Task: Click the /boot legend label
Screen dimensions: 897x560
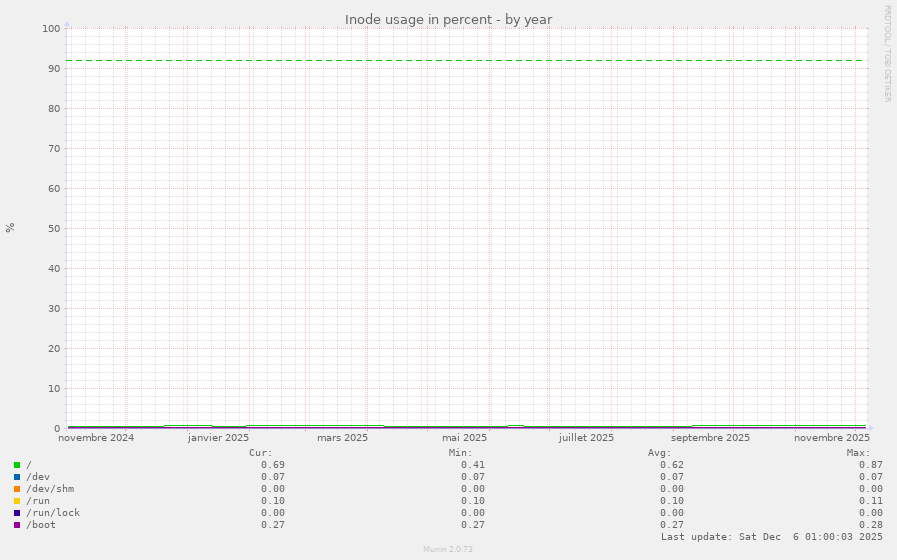Action: point(41,525)
